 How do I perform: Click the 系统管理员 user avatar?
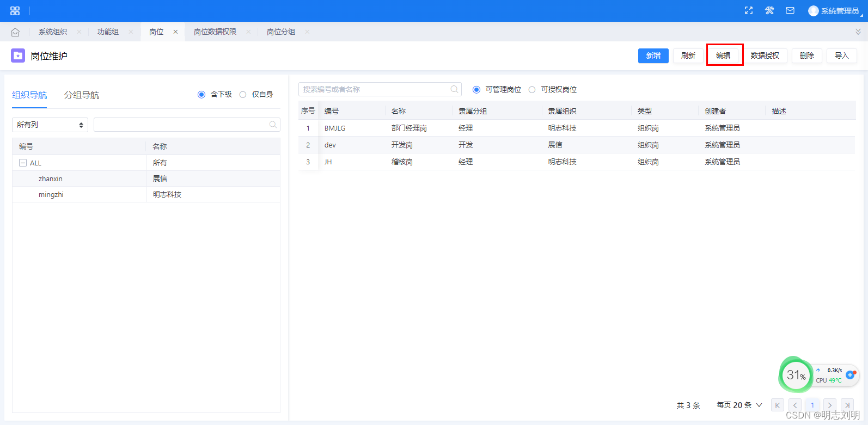[x=814, y=11]
